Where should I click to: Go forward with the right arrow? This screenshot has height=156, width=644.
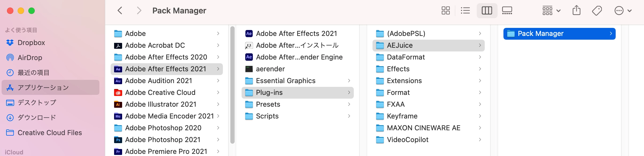pos(139,11)
